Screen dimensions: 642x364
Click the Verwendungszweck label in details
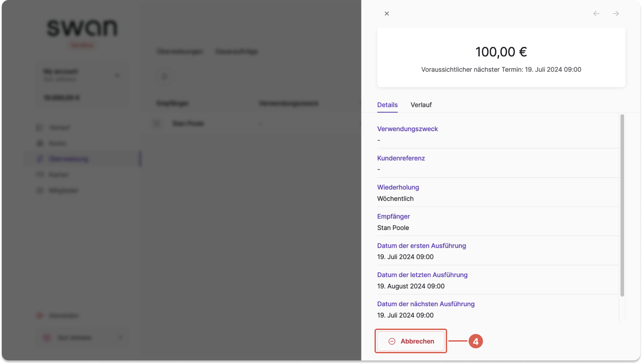pyautogui.click(x=408, y=129)
